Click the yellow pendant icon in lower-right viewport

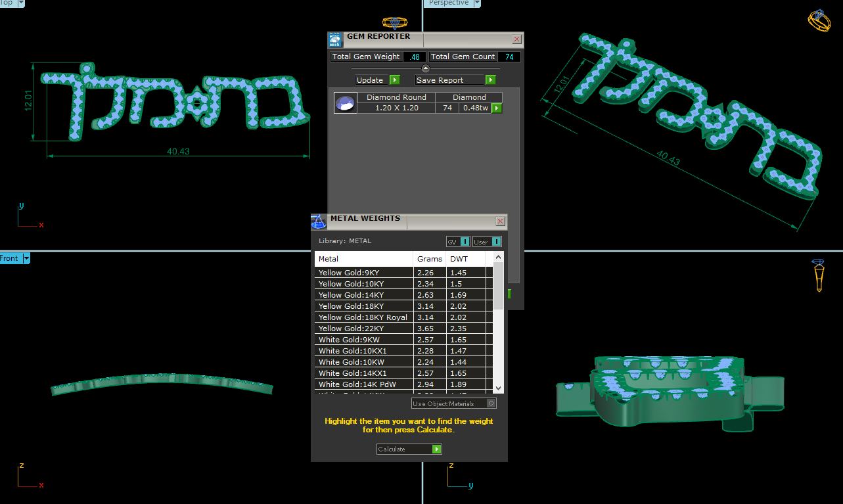(819, 275)
